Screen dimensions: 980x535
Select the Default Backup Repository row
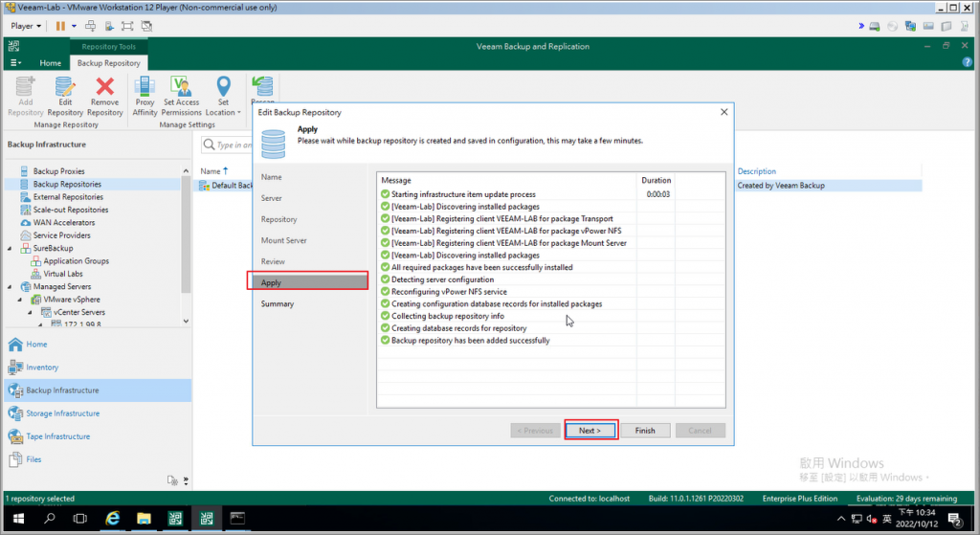[x=226, y=186]
